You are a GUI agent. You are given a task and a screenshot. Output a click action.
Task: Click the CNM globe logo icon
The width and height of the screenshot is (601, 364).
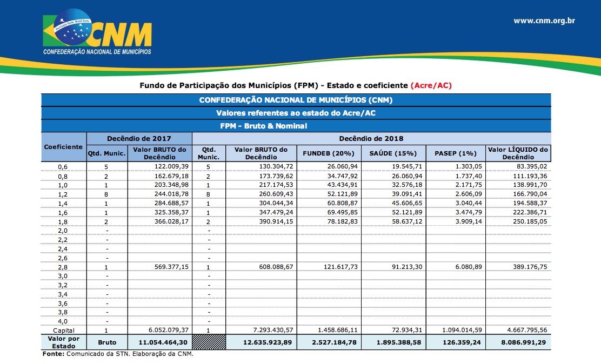tap(72, 28)
